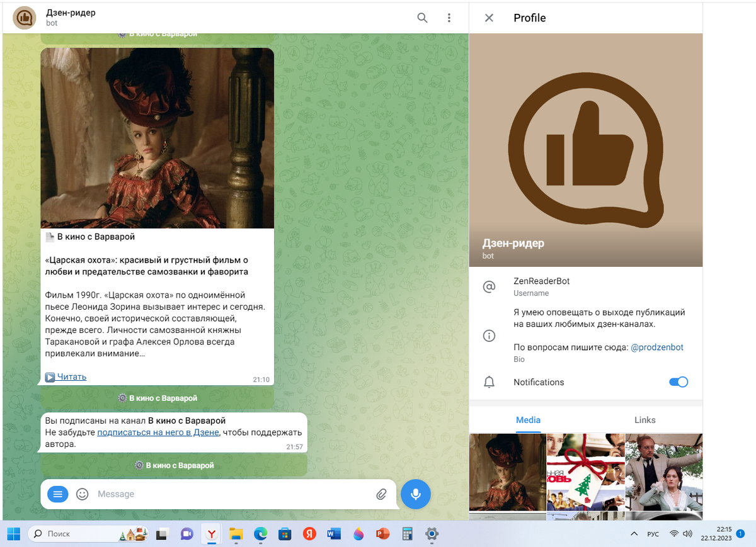The width and height of the screenshot is (756, 547).
Task: Click the Дзен-ридер chat title in the header
Action: click(71, 13)
